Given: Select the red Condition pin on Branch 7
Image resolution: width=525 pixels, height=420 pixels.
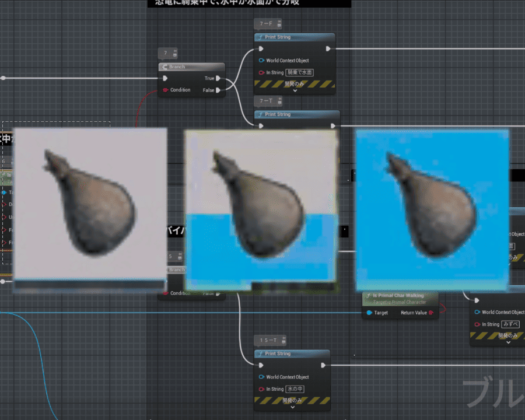Looking at the screenshot, I should point(166,90).
